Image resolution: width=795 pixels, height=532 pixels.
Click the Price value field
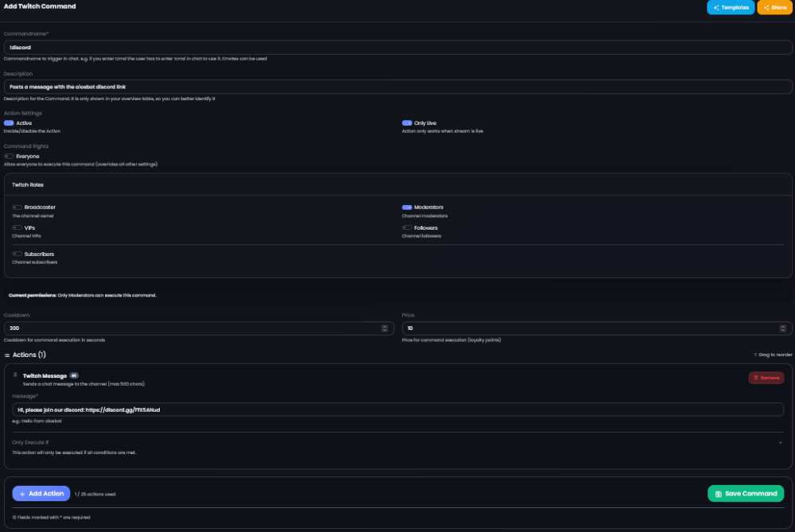pyautogui.click(x=597, y=328)
